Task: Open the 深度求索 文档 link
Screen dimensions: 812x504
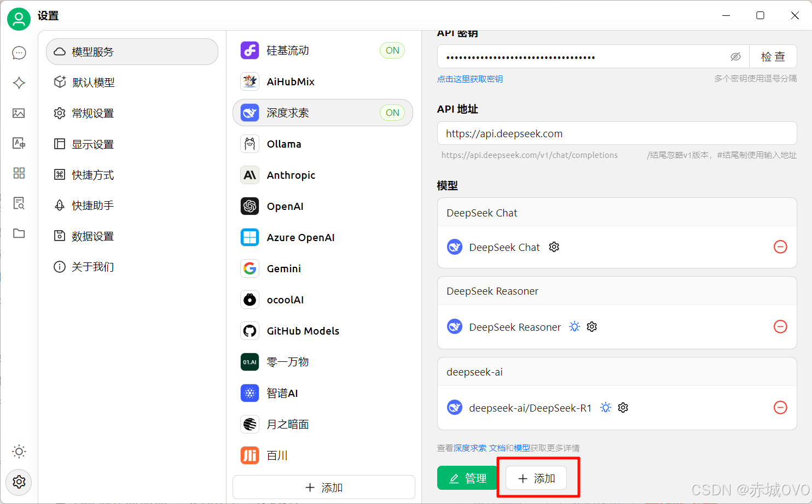Action: click(479, 448)
